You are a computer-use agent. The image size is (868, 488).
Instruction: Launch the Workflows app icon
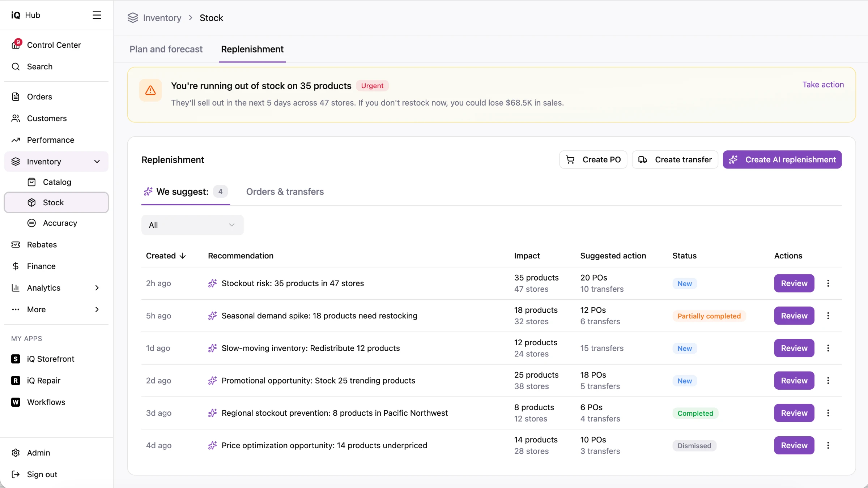coord(16,402)
